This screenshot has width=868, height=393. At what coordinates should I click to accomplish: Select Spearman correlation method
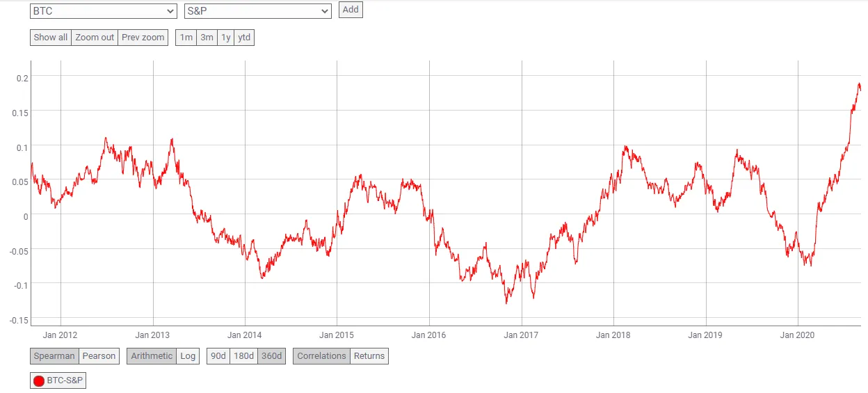coord(54,356)
